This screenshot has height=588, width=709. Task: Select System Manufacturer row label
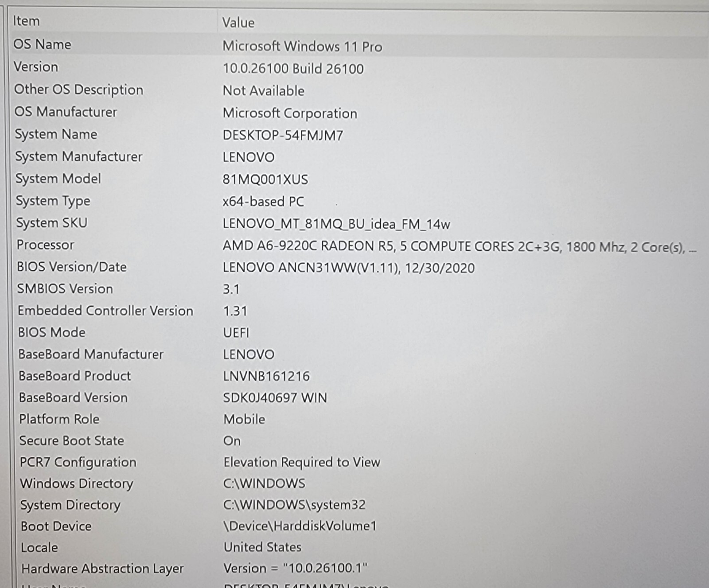pyautogui.click(x=79, y=156)
